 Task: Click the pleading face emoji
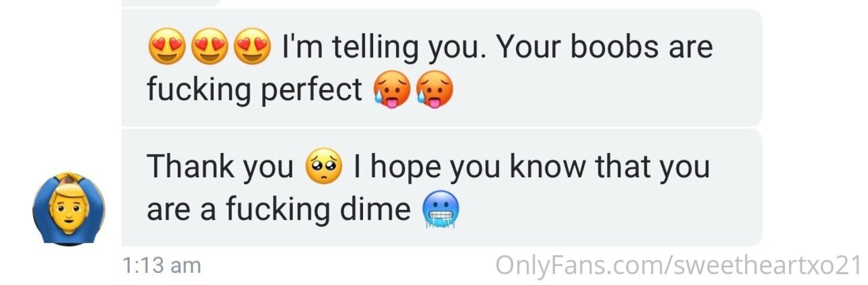pyautogui.click(x=324, y=166)
